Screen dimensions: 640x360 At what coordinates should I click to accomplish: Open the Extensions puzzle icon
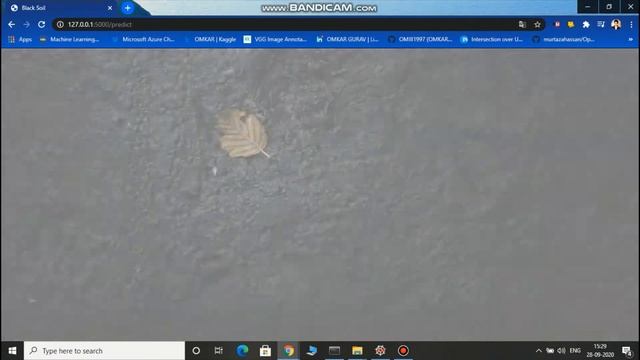pos(586,24)
